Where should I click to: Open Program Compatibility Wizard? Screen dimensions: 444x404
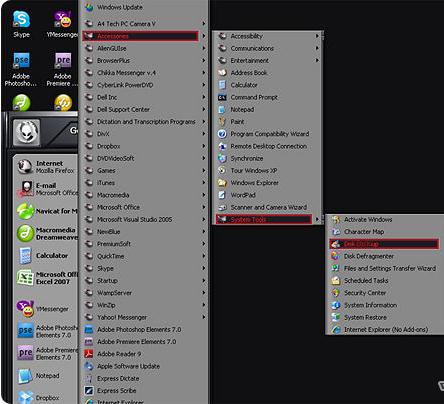(267, 134)
